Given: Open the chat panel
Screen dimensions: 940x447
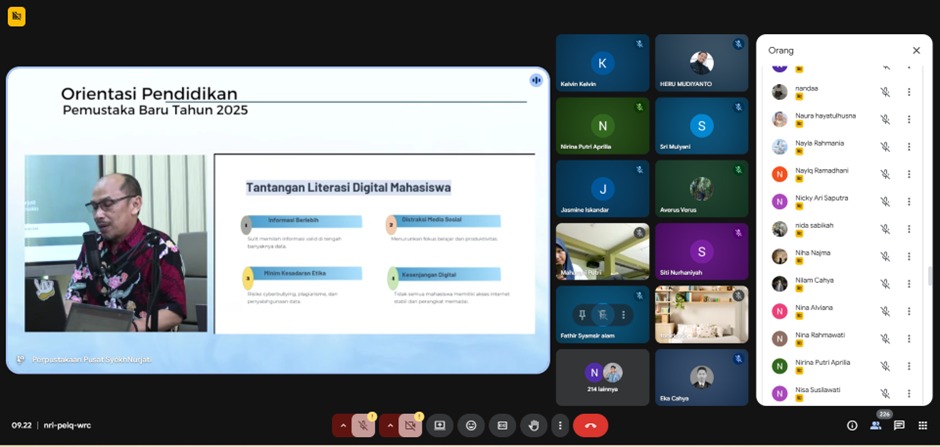Looking at the screenshot, I should click(899, 425).
